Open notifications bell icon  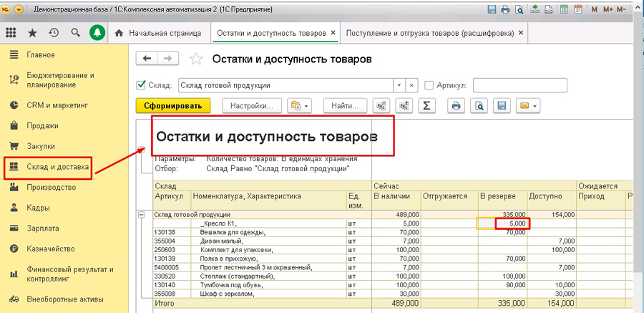click(x=97, y=33)
